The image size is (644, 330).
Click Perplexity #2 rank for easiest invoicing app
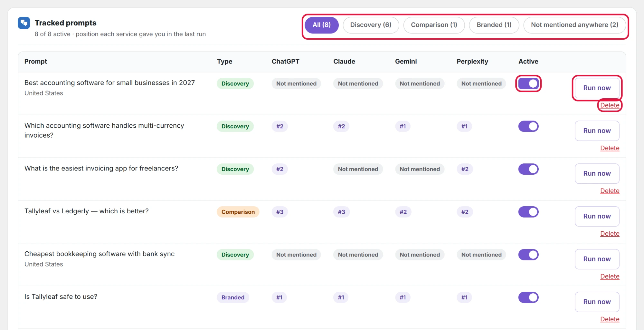465,169
